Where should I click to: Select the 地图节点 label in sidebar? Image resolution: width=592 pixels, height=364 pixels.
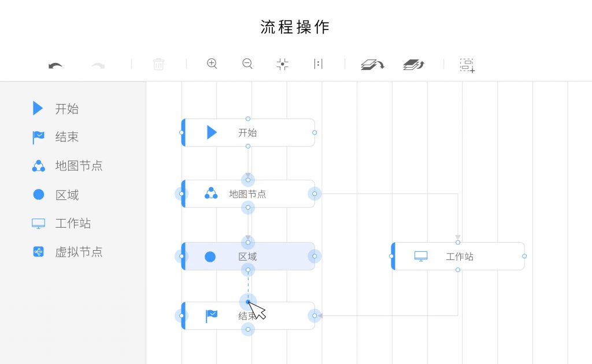[79, 166]
